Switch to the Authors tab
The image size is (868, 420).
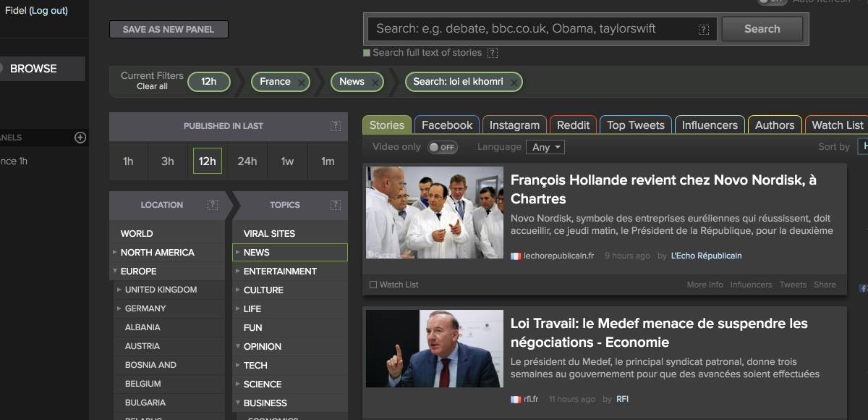(x=775, y=125)
